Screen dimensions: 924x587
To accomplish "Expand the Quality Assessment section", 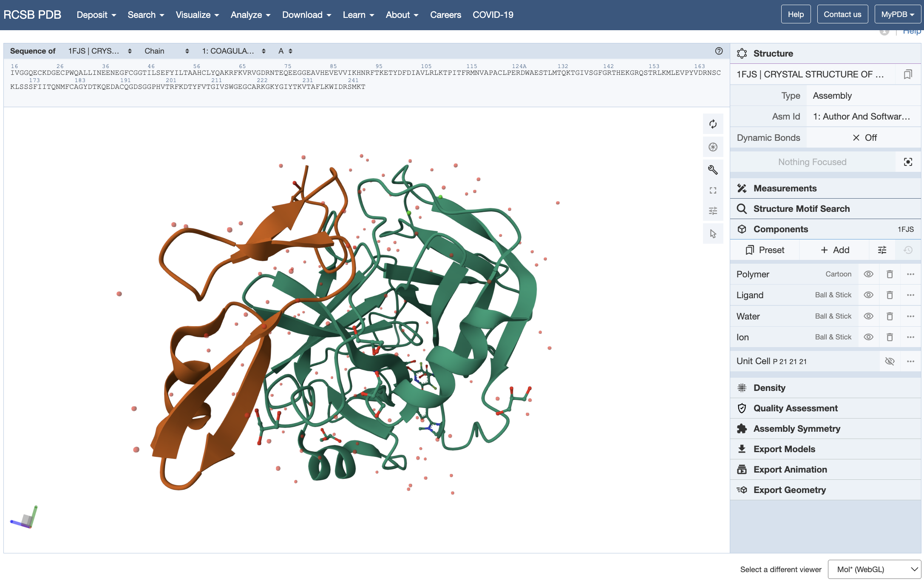I will click(x=795, y=408).
